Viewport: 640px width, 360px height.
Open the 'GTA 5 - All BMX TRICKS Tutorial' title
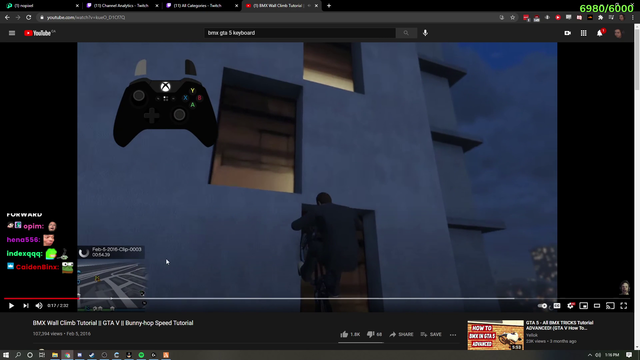tap(560, 325)
